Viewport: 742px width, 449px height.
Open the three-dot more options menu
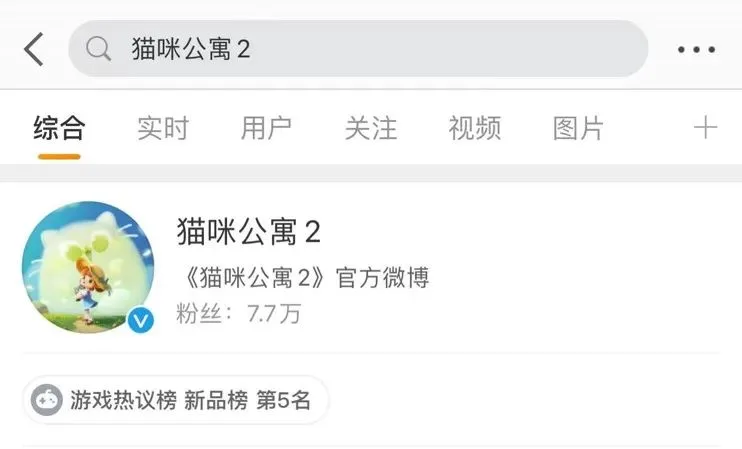(x=696, y=49)
